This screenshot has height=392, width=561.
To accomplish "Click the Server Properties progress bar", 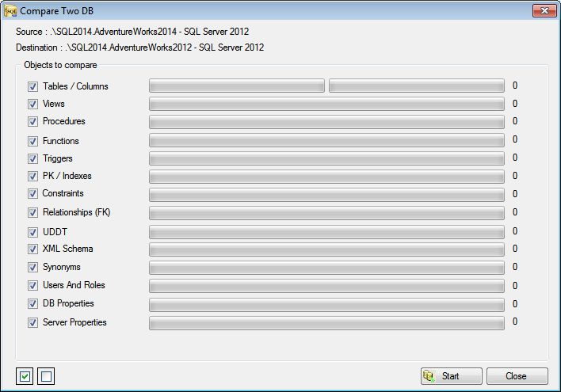I will (x=326, y=323).
